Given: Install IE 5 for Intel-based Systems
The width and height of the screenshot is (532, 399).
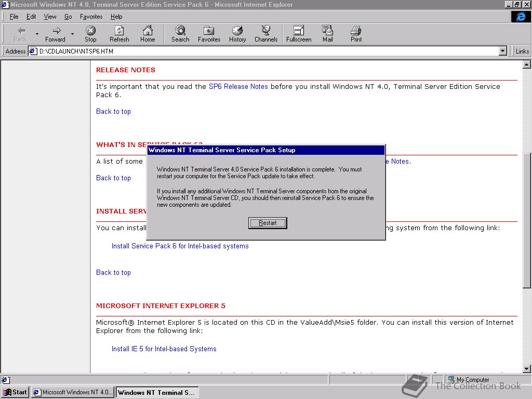Looking at the screenshot, I should tap(164, 349).
